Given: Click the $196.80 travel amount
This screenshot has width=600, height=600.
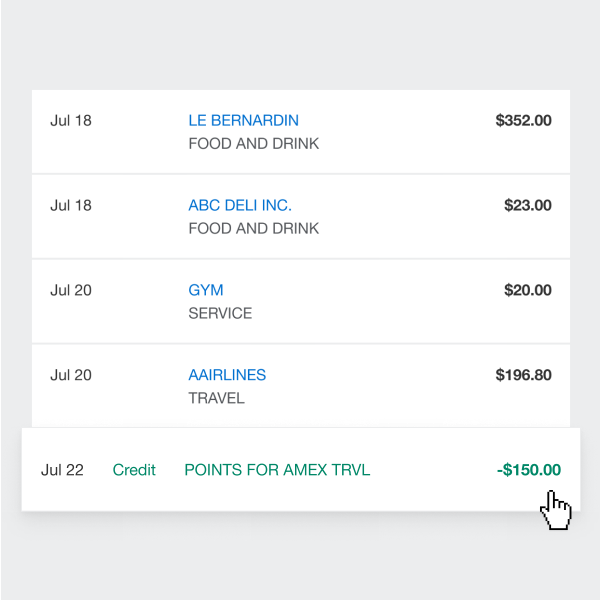Looking at the screenshot, I should coord(523,375).
